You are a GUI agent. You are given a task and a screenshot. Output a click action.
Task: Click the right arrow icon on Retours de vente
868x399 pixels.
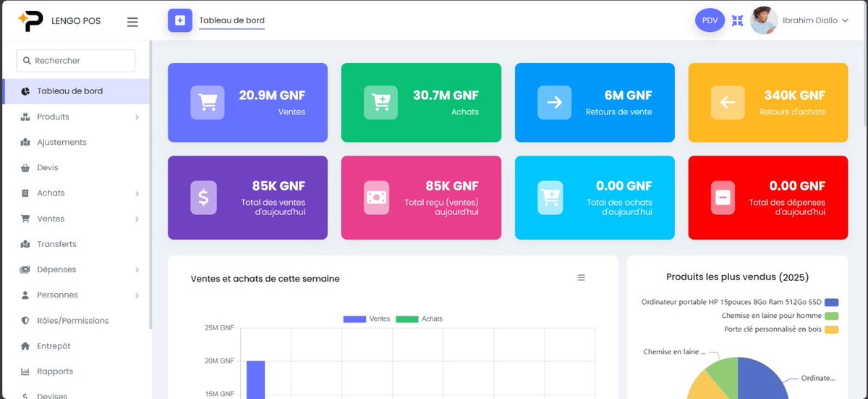click(554, 103)
